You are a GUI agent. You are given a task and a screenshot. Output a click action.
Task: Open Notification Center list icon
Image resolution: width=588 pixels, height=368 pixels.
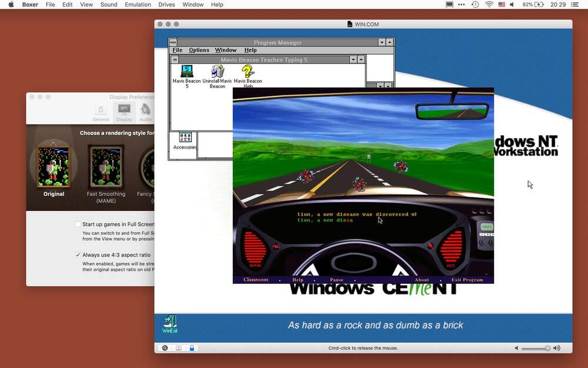574,5
